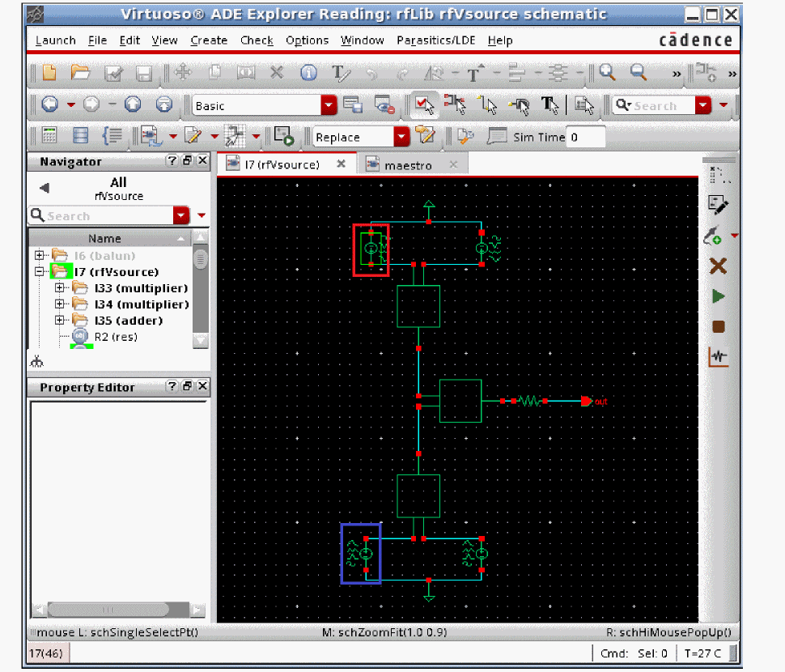
Task: Collapse the I7 (rfVsource) tree node
Action: [40, 272]
